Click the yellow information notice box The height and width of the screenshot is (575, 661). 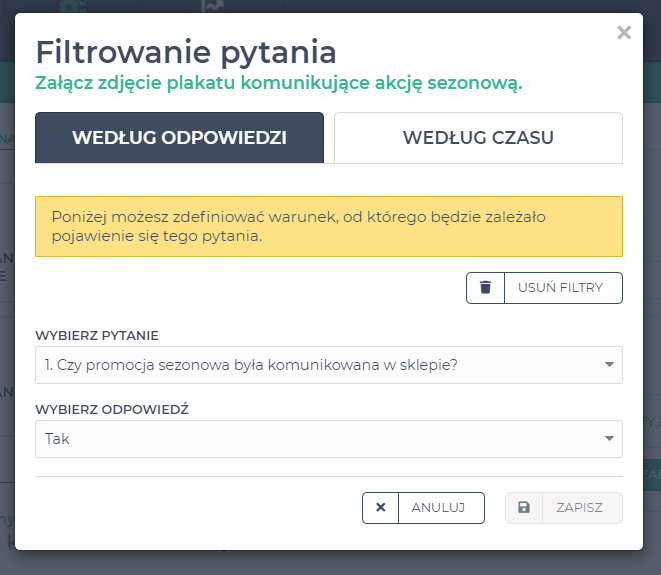coord(328,226)
